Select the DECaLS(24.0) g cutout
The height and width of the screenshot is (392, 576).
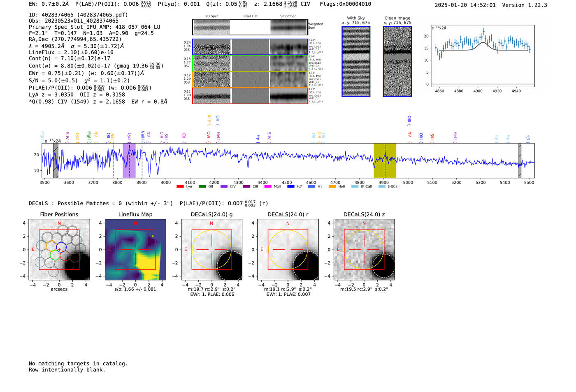point(211,250)
